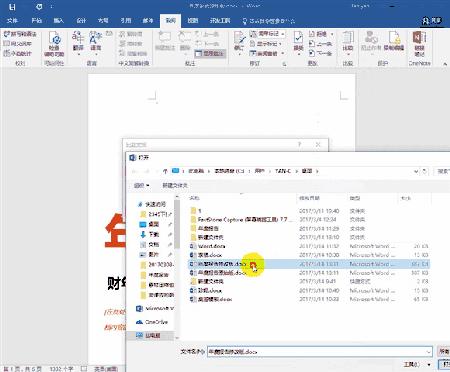Screen dimensions: 450x372
Task: Expand the address bar history dropdown
Action: point(416,171)
